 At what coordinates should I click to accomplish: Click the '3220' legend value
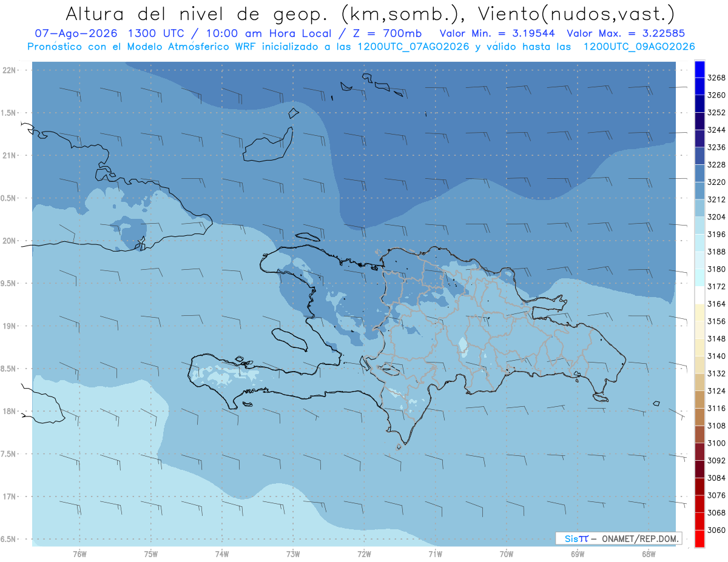point(716,182)
